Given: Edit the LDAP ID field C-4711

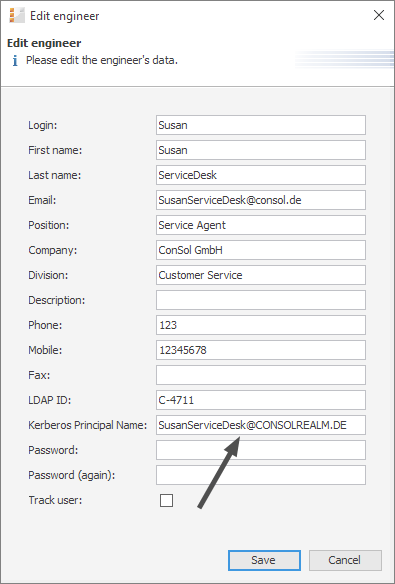Looking at the screenshot, I should (261, 400).
